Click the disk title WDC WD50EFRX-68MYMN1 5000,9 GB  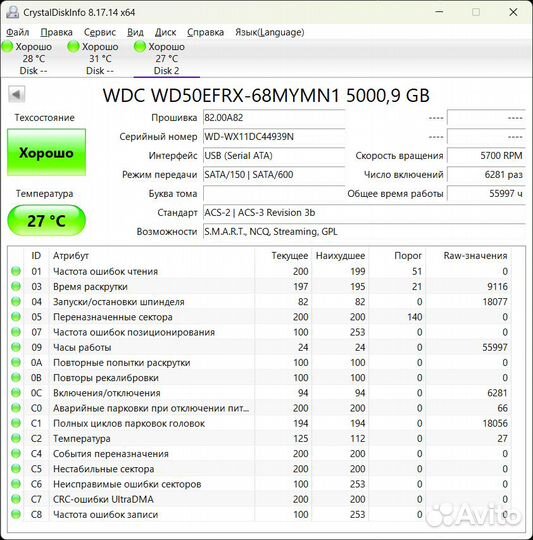click(x=266, y=95)
